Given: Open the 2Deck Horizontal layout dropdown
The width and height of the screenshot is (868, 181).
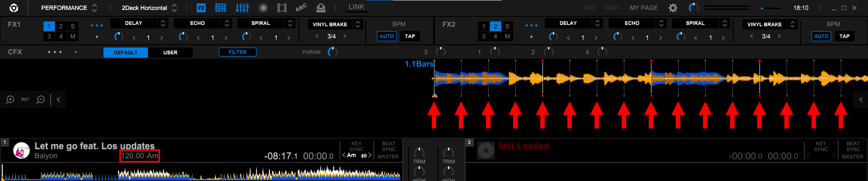Looking at the screenshot, I should 149,8.
